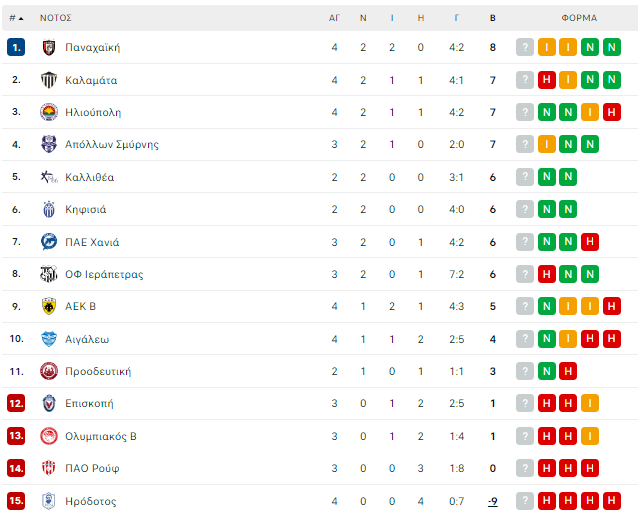Screen dimensions: 638x513
Task: Click Παναχαϊκή's gray upcoming match badge
Action: point(525,47)
